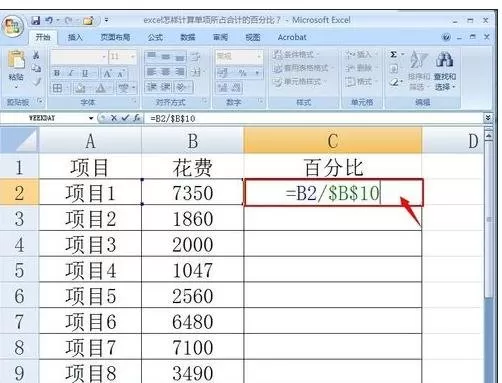Click the Orientation text angle icon
Screen dimensions: 502x383
coord(180,87)
